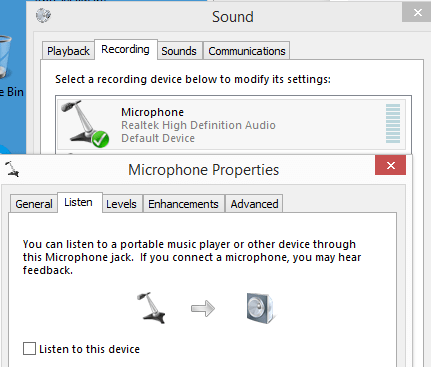Go to the General tab in Microphone Properties
Image resolution: width=431 pixels, height=367 pixels.
pyautogui.click(x=34, y=204)
